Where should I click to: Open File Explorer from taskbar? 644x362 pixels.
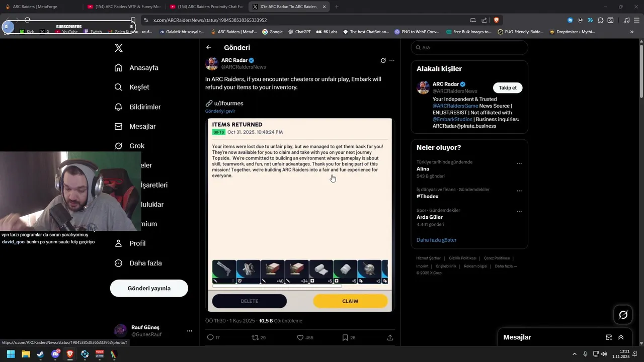26,354
